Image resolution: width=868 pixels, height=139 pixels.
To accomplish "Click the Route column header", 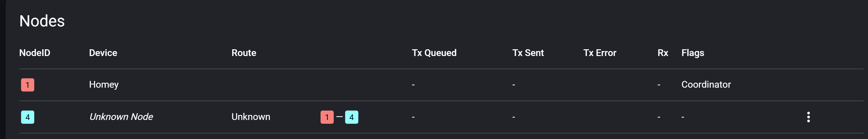I will point(244,53).
